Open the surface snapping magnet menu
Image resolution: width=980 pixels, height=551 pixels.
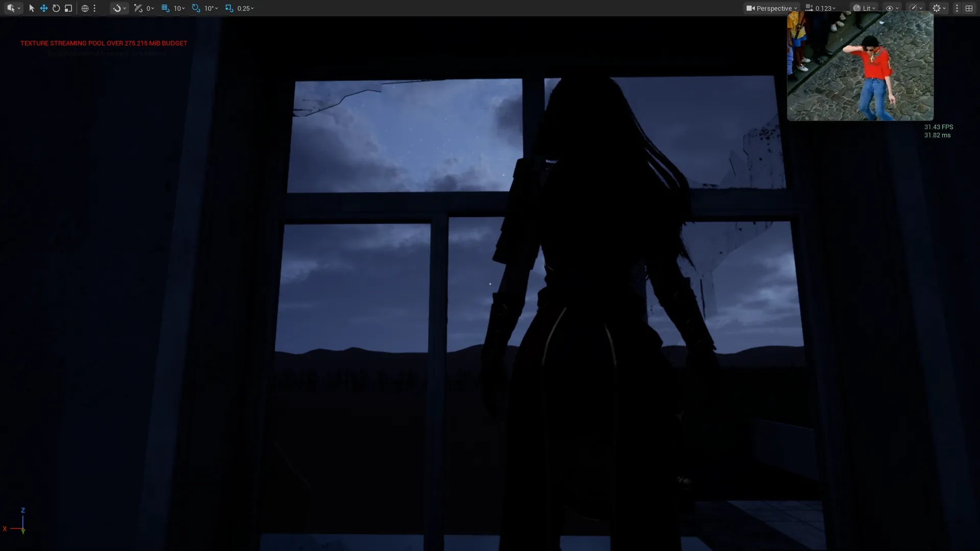(119, 8)
